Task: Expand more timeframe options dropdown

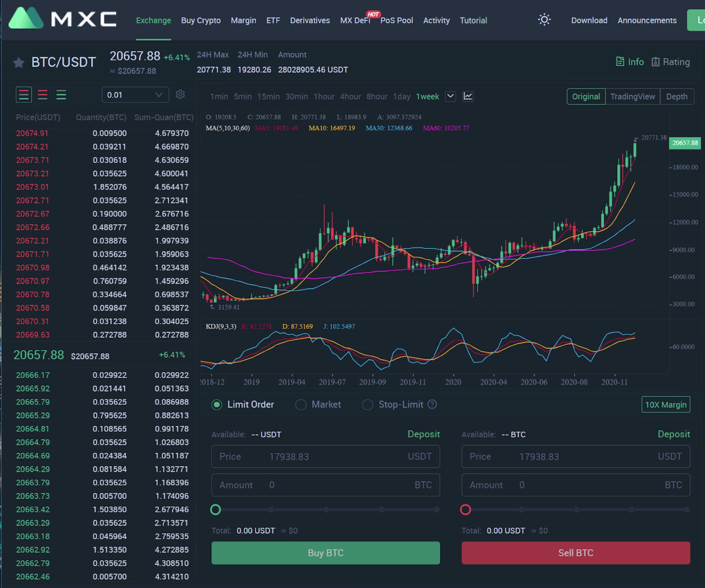Action: 451,97
